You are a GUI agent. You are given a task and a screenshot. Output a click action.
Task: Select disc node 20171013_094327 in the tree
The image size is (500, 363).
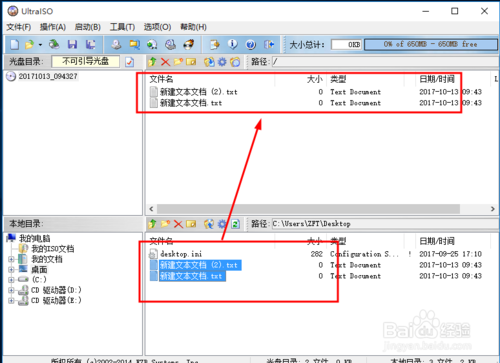pos(48,76)
